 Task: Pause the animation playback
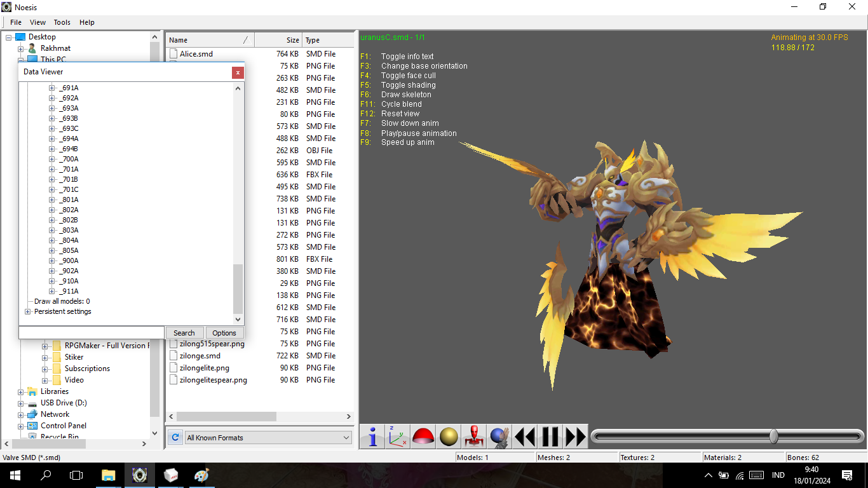[550, 437]
